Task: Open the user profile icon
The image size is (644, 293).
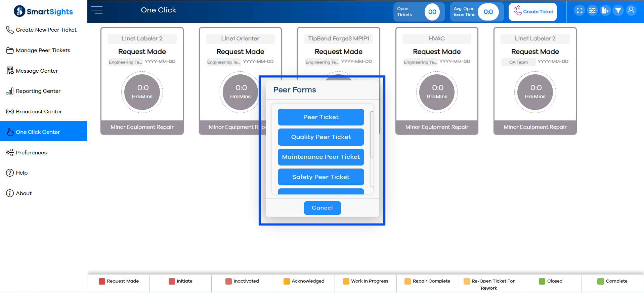Action: coord(631,10)
